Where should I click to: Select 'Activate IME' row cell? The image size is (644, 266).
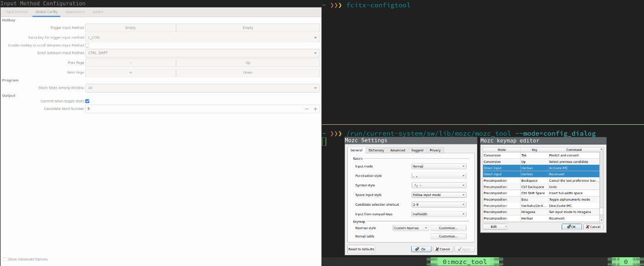(574, 168)
